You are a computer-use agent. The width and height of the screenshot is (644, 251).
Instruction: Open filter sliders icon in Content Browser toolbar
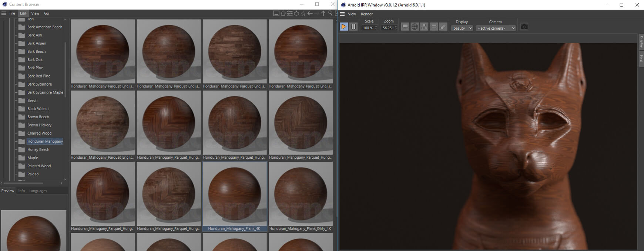[290, 13]
